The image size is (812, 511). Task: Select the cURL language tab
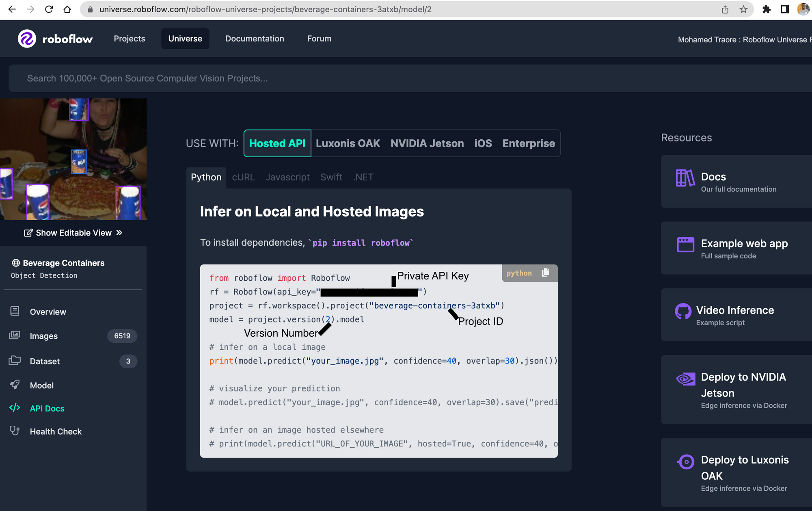click(x=243, y=177)
